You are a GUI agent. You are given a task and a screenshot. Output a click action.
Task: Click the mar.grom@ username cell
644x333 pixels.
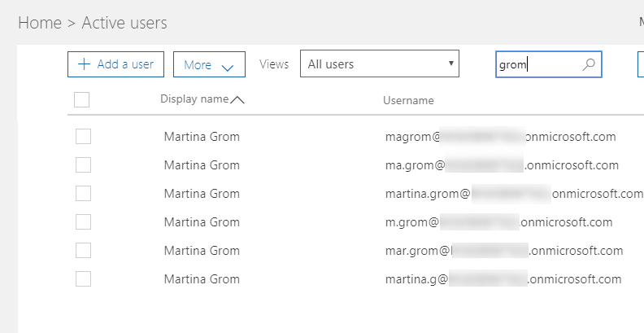504,251
